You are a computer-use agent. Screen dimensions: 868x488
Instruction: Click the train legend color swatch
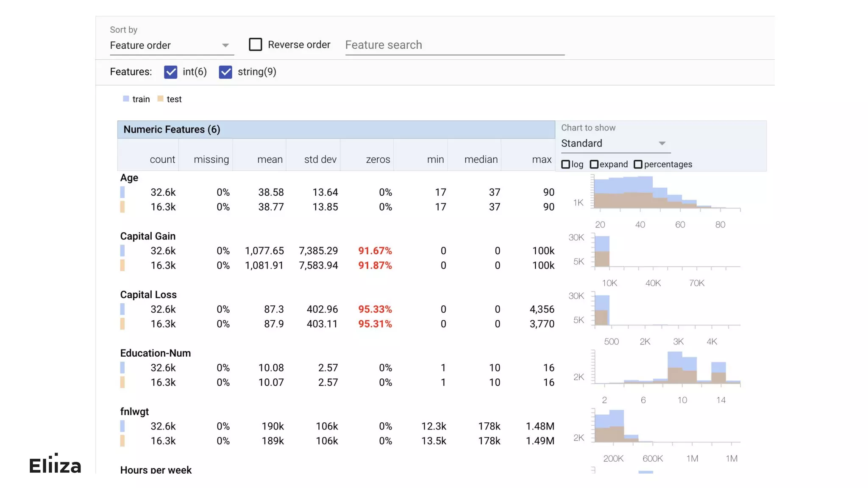pyautogui.click(x=126, y=99)
